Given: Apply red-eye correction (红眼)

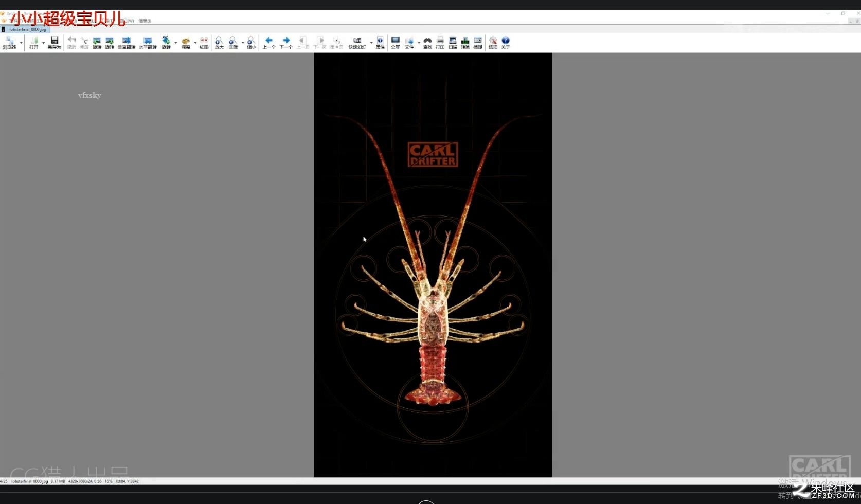Looking at the screenshot, I should click(204, 43).
